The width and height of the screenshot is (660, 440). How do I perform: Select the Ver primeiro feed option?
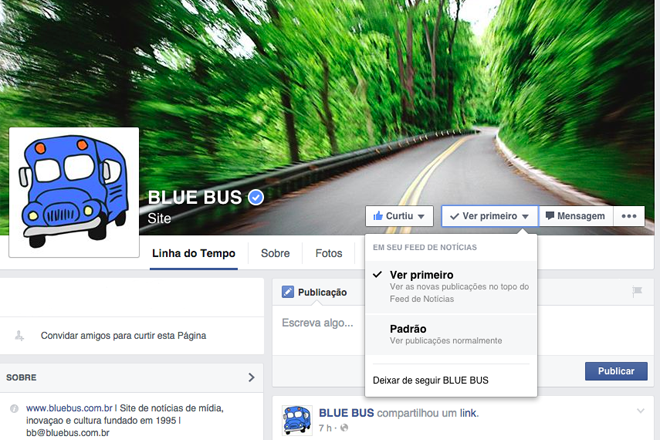tap(451, 287)
